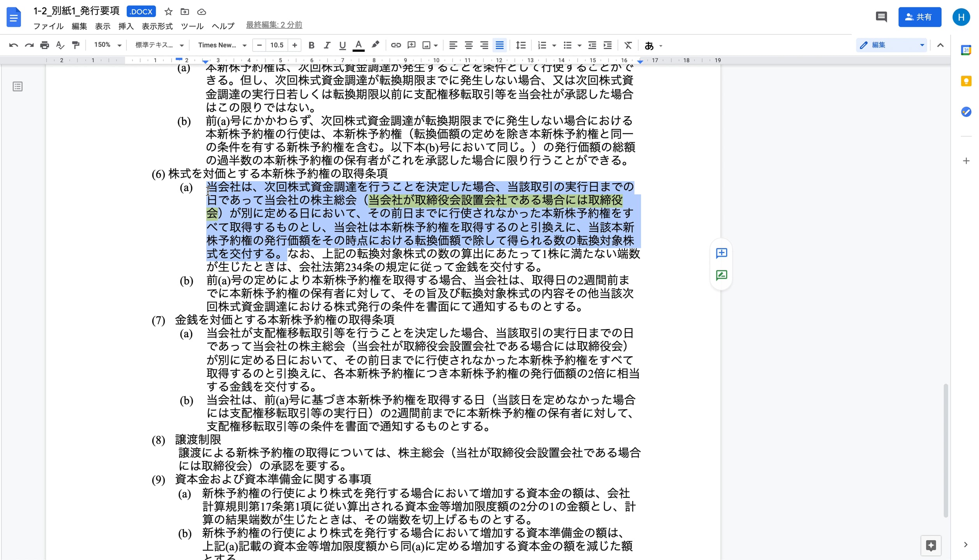Click the insert link icon
This screenshot has width=979, height=560.
396,45
